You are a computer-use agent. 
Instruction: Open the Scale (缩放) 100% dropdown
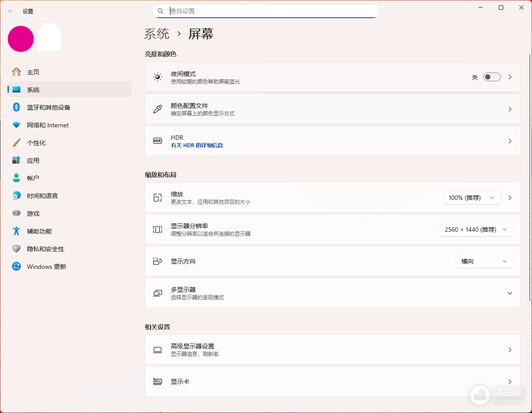pyautogui.click(x=472, y=198)
